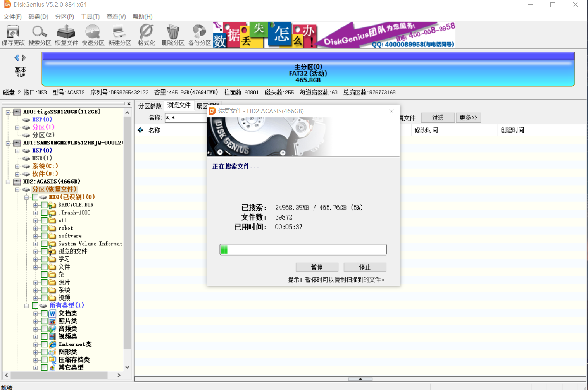Click the Word icon of 文档类
The height and width of the screenshot is (390, 588).
[x=52, y=313]
